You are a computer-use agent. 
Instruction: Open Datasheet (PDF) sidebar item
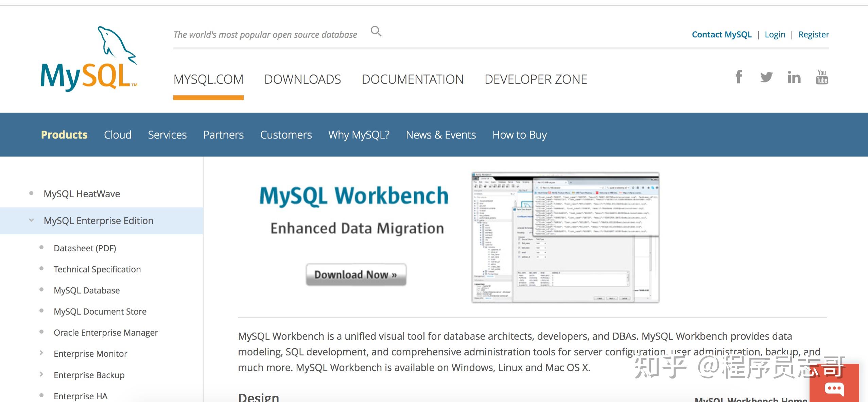[85, 248]
